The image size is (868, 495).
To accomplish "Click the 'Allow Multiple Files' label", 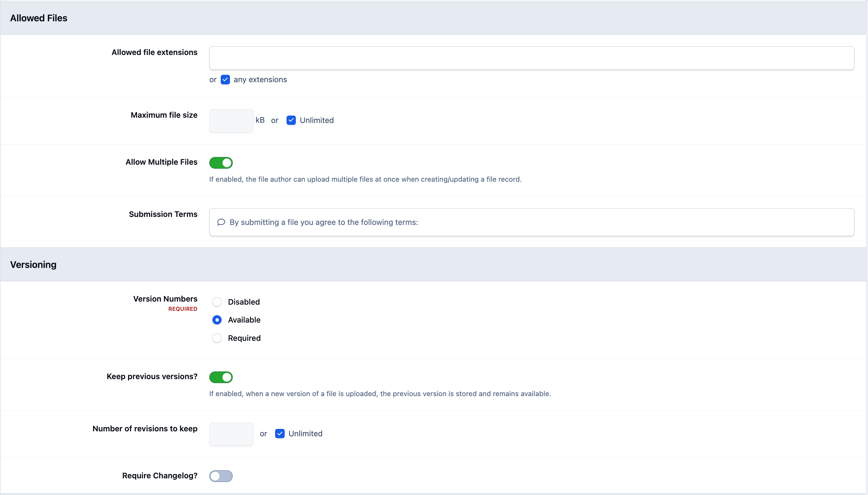I will tap(162, 162).
